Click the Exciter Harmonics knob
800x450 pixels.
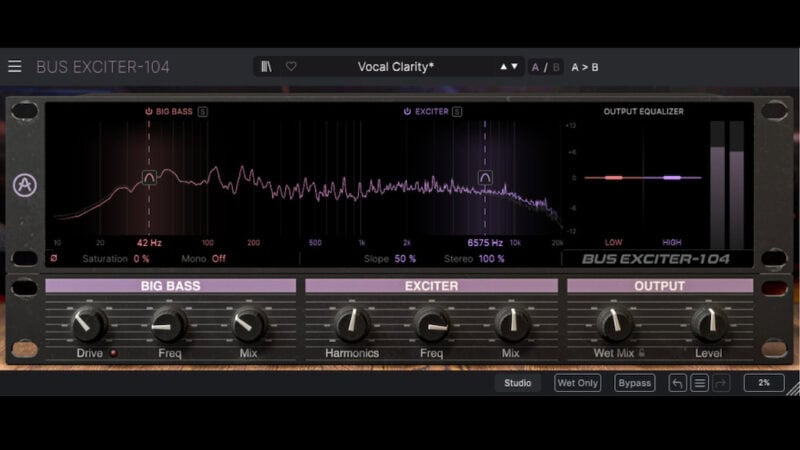(352, 324)
